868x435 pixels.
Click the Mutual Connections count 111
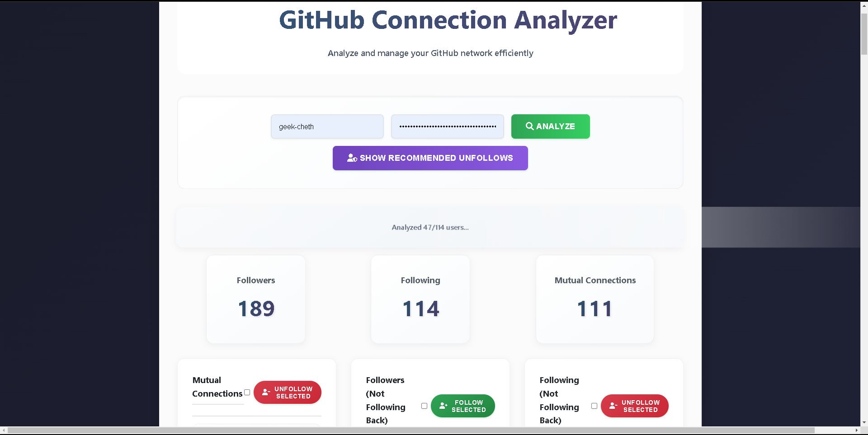(x=594, y=309)
